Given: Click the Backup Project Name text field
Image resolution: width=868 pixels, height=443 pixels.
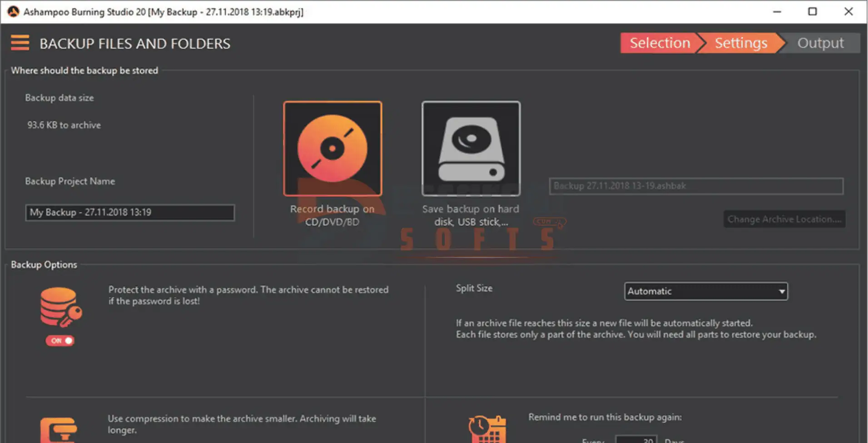Looking at the screenshot, I should point(130,212).
